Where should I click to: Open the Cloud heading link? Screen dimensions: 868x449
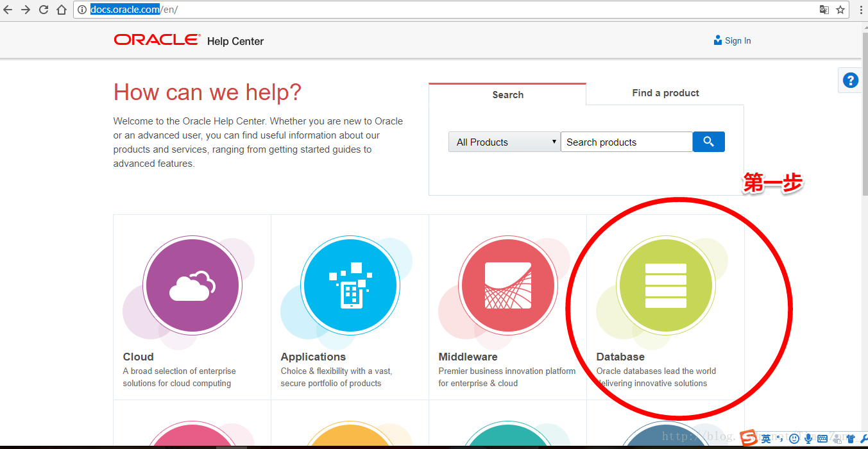point(139,357)
